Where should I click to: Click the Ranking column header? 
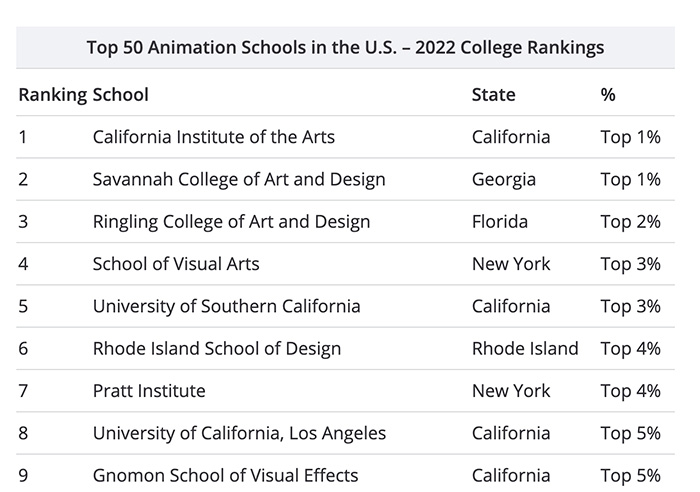click(52, 95)
